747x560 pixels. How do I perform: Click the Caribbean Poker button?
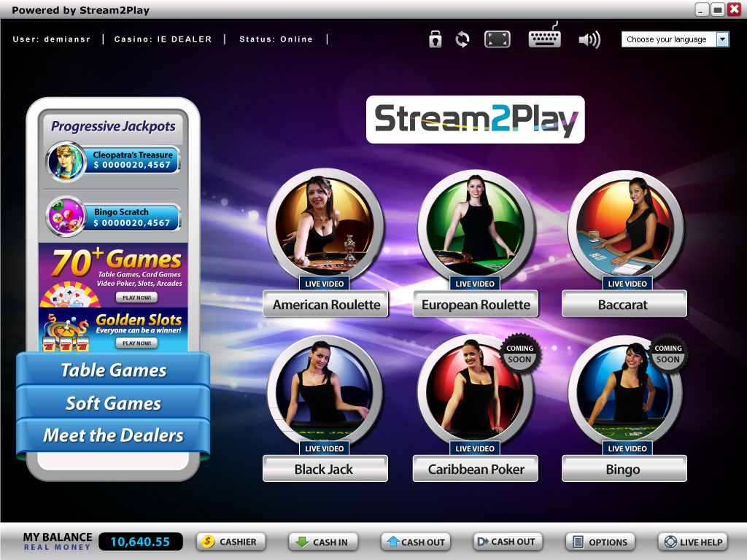point(476,469)
